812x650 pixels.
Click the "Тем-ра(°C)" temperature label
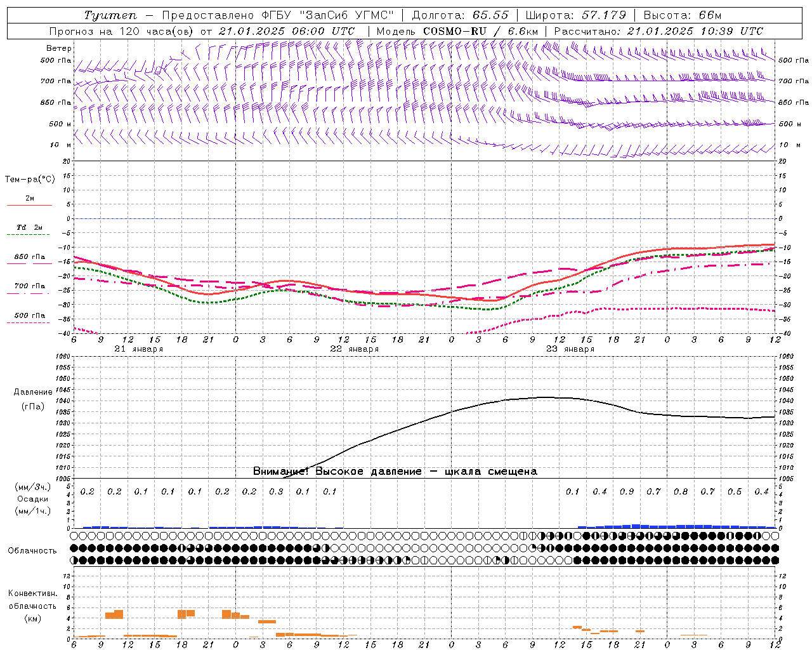pyautogui.click(x=30, y=180)
